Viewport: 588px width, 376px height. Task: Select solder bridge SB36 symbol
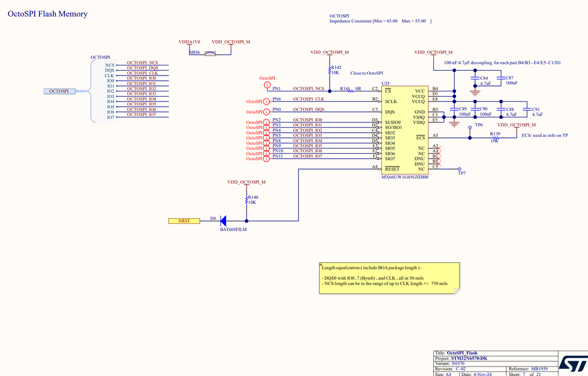210,54
